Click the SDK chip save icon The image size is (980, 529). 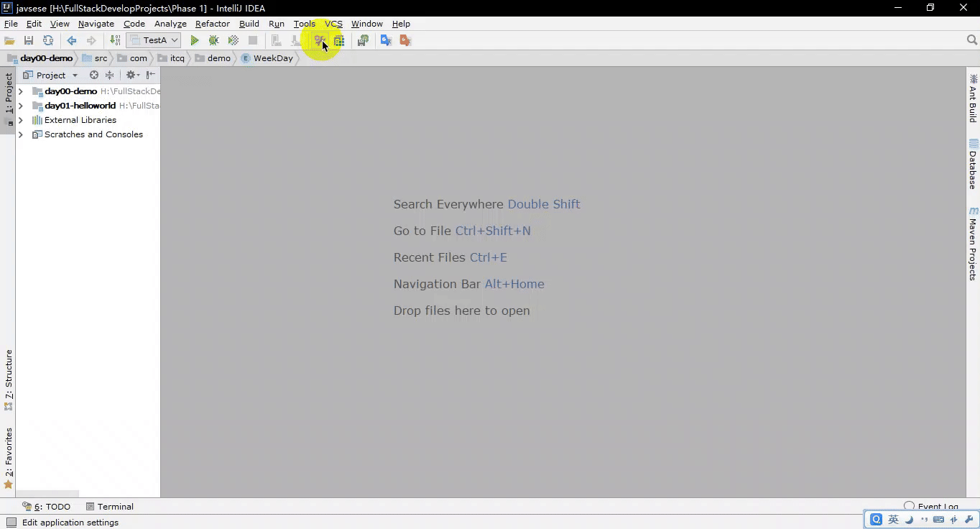[x=363, y=41]
